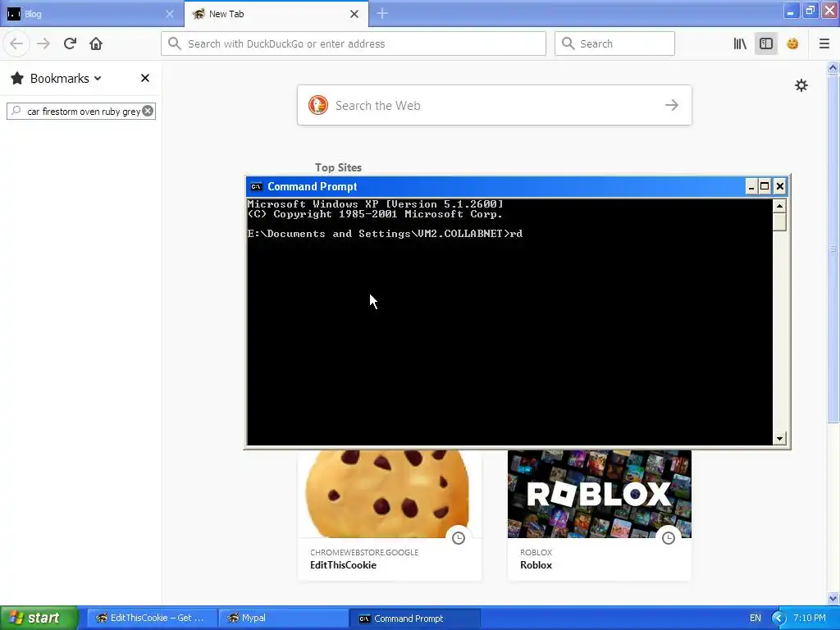This screenshot has width=840, height=630.
Task: Open the Roblox top site thumbnail
Action: 600,494
